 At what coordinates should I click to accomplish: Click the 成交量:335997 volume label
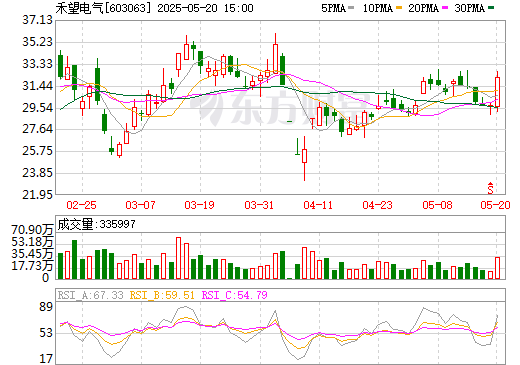pyautogui.click(x=97, y=224)
